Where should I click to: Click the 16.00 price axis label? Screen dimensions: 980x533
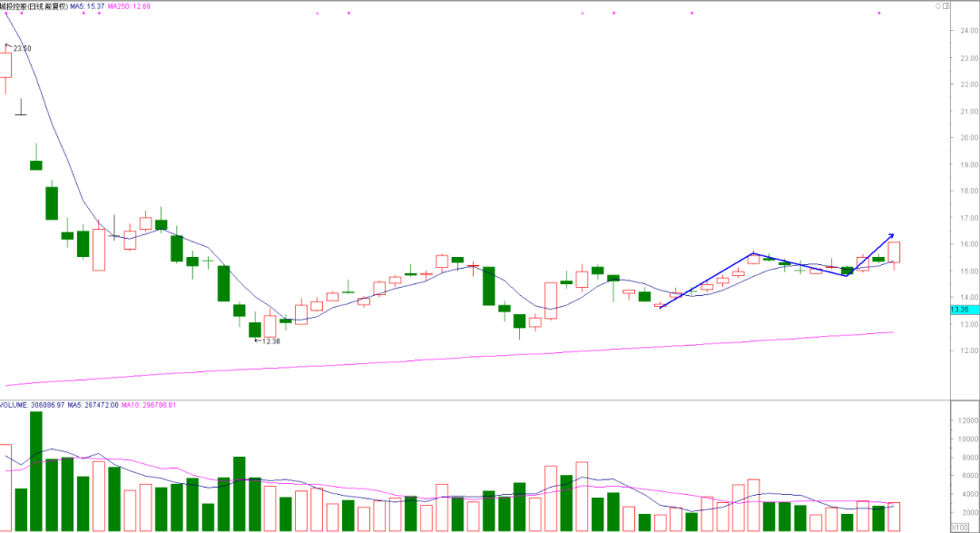(x=969, y=244)
